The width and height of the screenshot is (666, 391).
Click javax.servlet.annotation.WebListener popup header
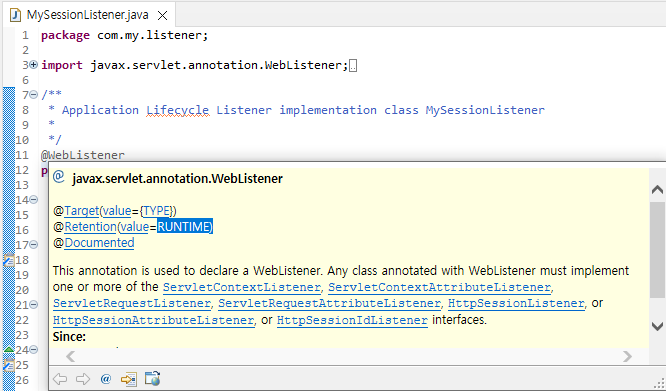click(178, 179)
